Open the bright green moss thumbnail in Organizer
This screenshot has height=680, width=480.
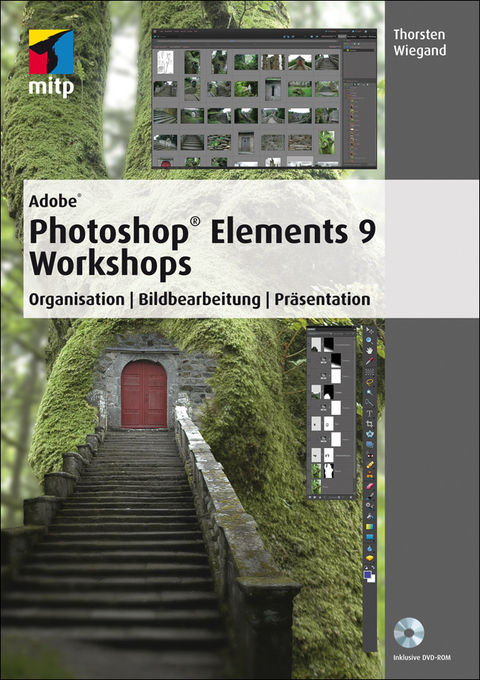click(327, 142)
